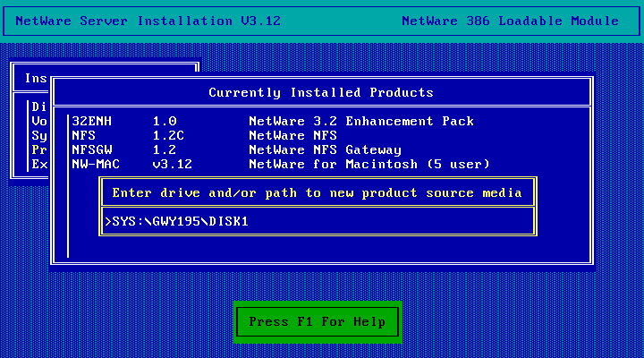This screenshot has height=358, width=644.
Task: Select the Sy menu option behind dialog
Action: point(39,136)
